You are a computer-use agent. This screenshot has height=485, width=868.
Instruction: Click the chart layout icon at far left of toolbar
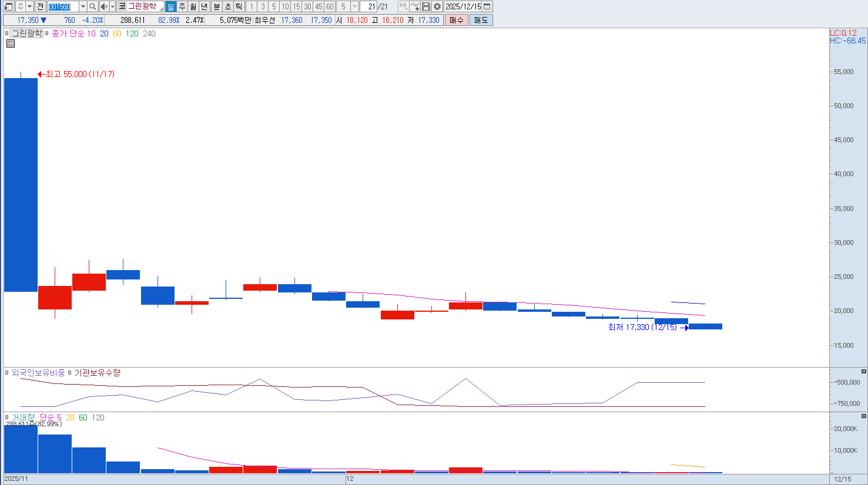coord(8,6)
